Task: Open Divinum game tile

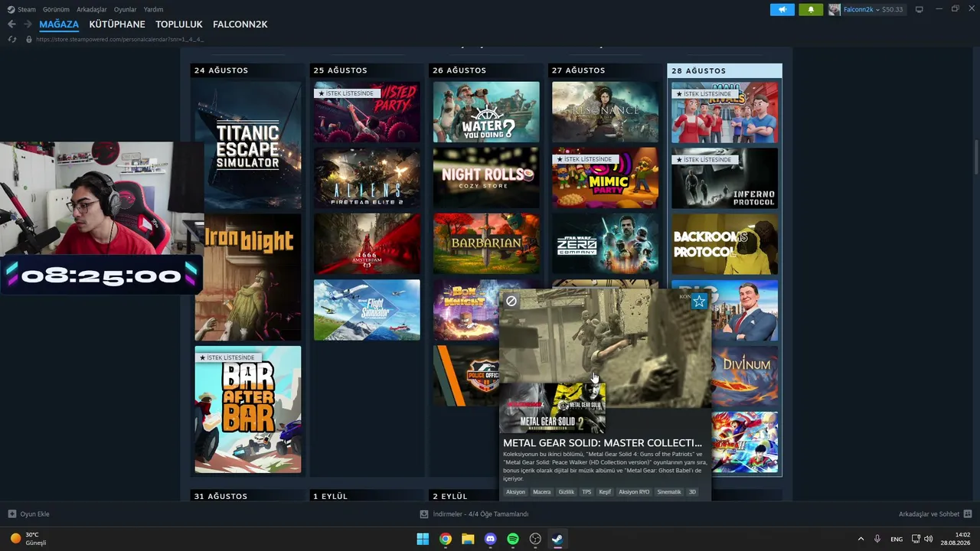Action: coord(745,377)
